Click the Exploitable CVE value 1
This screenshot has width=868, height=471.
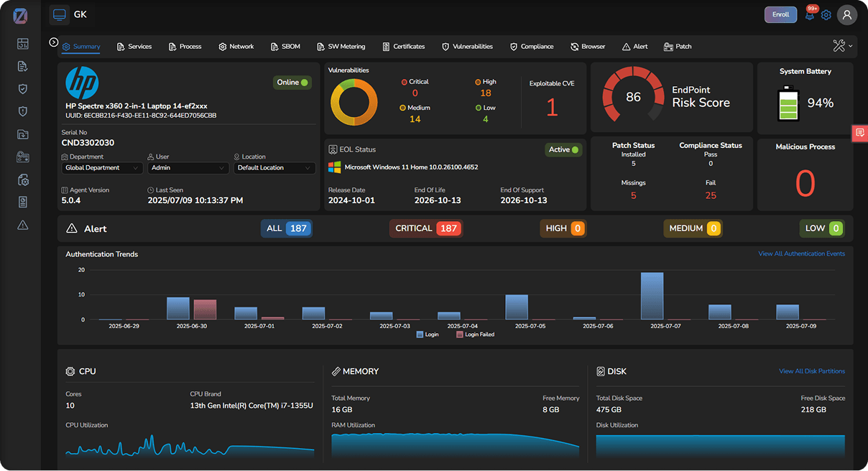click(x=552, y=108)
